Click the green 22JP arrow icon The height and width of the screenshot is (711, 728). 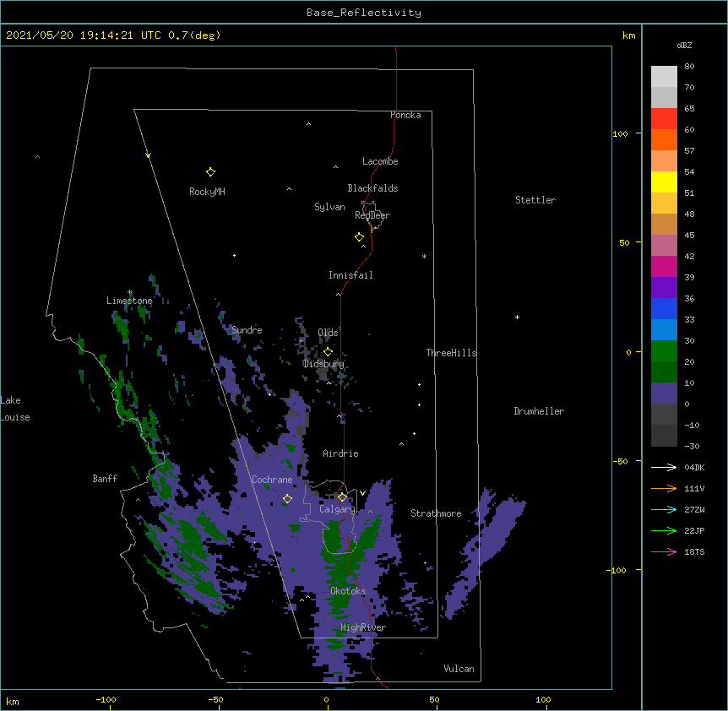(664, 530)
